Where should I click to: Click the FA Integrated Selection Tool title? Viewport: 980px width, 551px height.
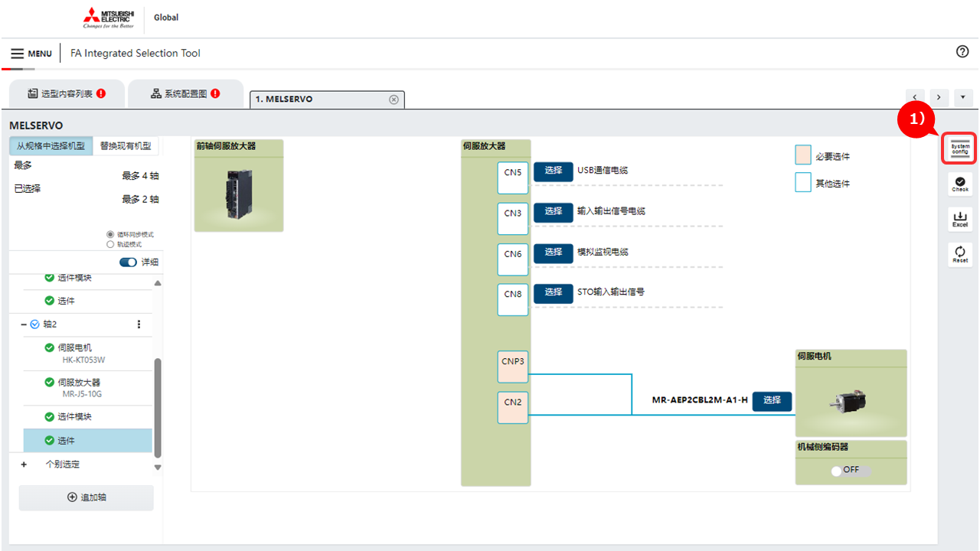pyautogui.click(x=136, y=54)
